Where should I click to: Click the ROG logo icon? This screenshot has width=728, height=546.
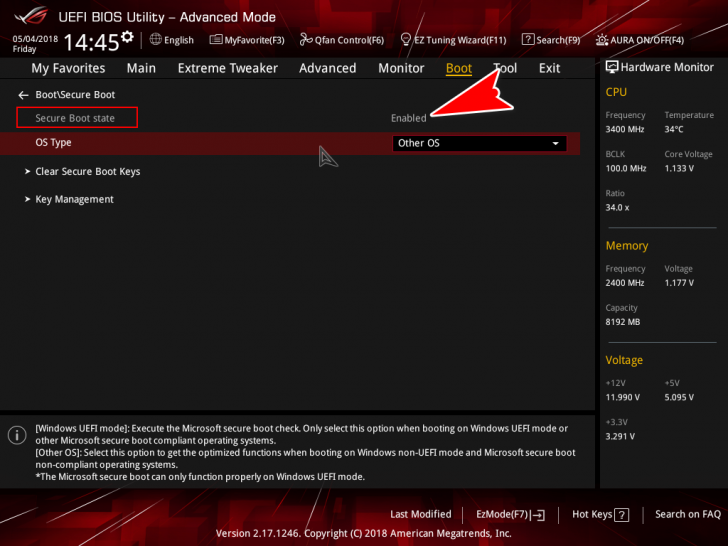(31, 16)
